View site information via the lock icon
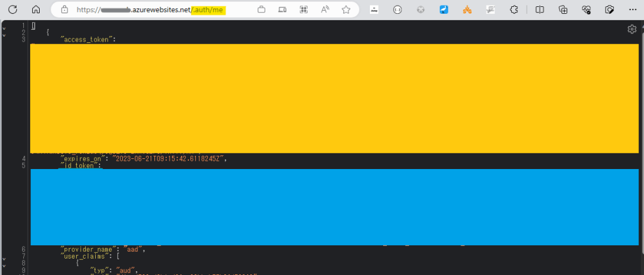Screen dimensions: 644x275 (64, 10)
